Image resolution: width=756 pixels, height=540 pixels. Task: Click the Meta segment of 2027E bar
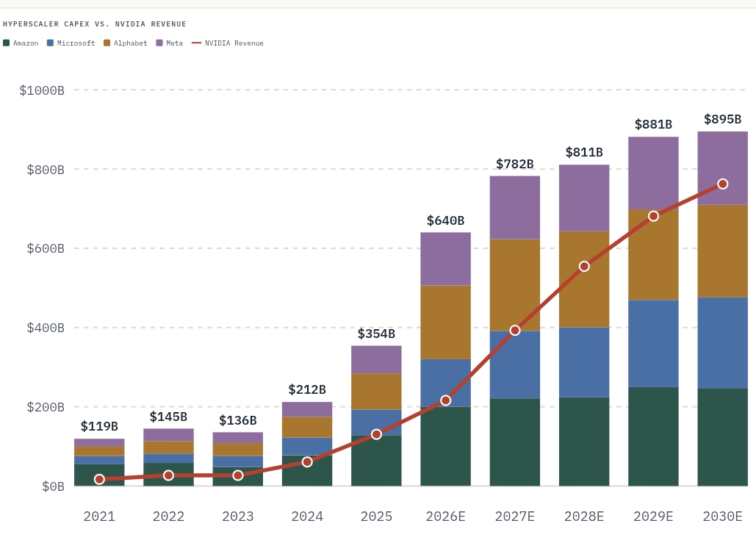(515, 207)
